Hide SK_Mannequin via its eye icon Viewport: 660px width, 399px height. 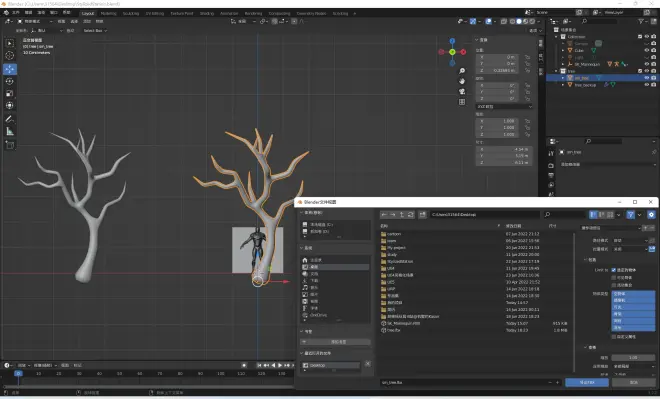tap(647, 64)
